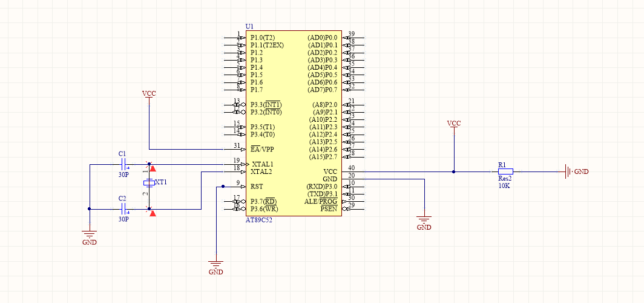Click the P3.7(RD) pin label
Screen dimensions: 644x303
(263, 201)
